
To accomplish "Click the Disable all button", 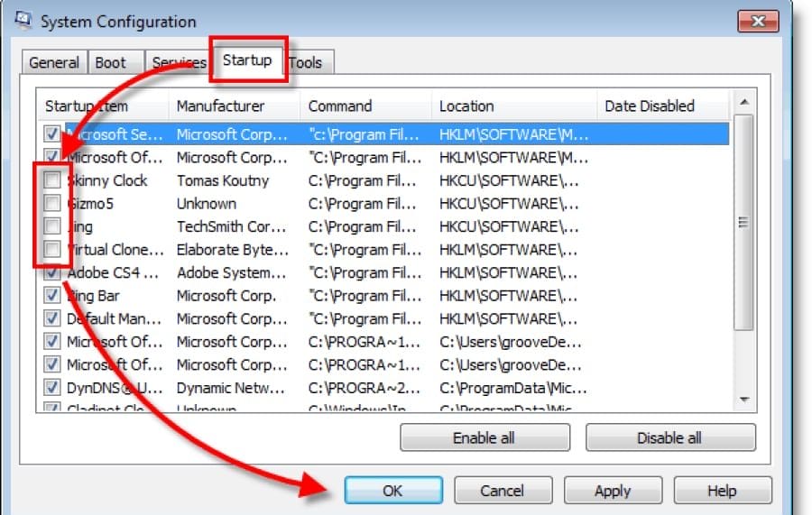I will click(x=670, y=437).
